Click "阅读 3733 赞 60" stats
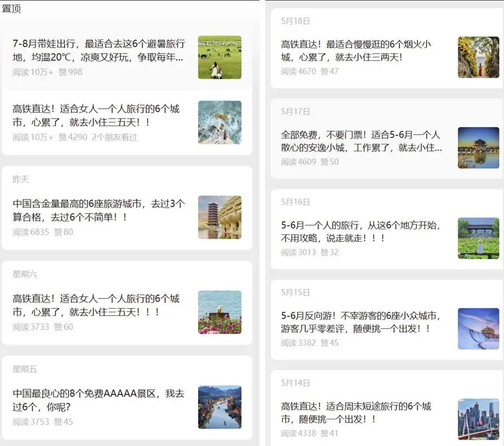 43,327
